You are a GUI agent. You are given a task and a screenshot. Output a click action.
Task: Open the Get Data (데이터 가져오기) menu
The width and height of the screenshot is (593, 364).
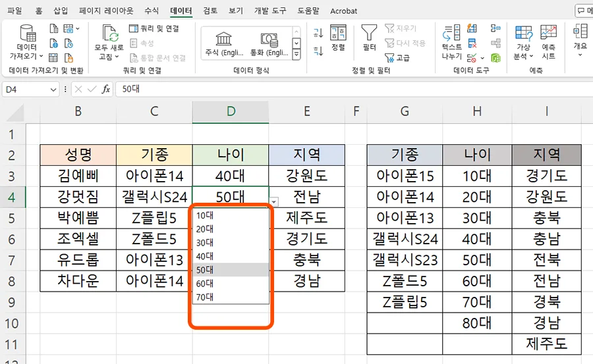coord(27,41)
